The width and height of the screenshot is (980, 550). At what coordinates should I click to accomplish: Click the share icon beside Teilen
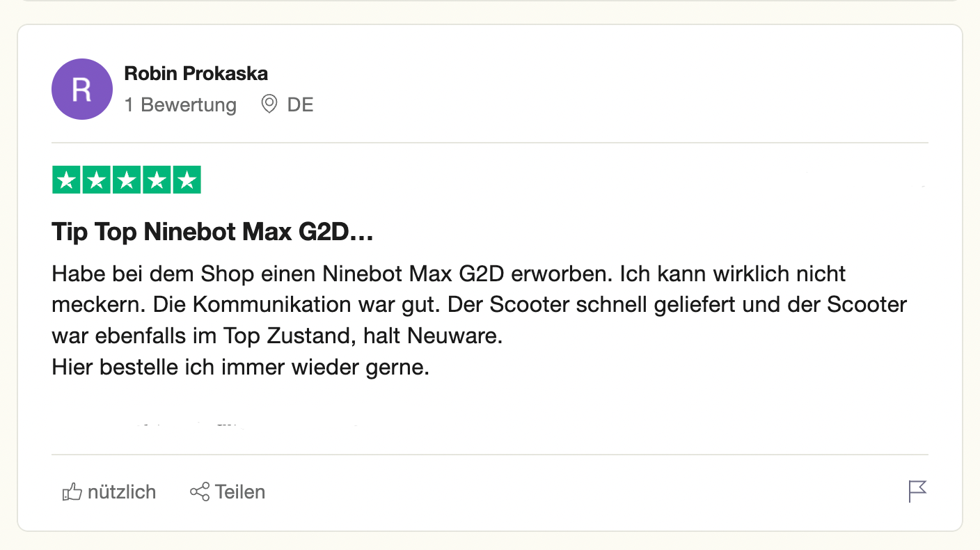pyautogui.click(x=200, y=492)
